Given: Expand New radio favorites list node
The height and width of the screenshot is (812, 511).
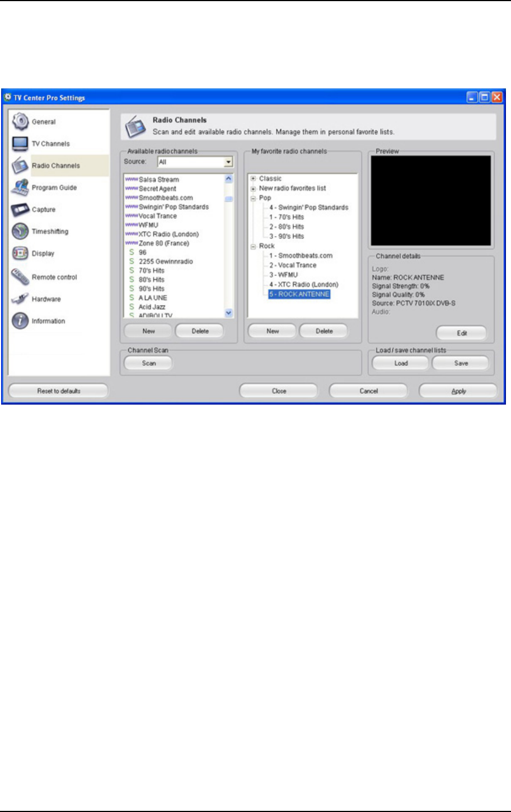Looking at the screenshot, I should pyautogui.click(x=254, y=189).
